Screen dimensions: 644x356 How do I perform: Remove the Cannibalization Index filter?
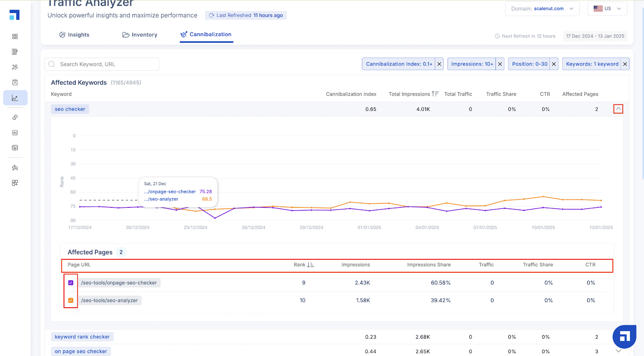pyautogui.click(x=440, y=64)
